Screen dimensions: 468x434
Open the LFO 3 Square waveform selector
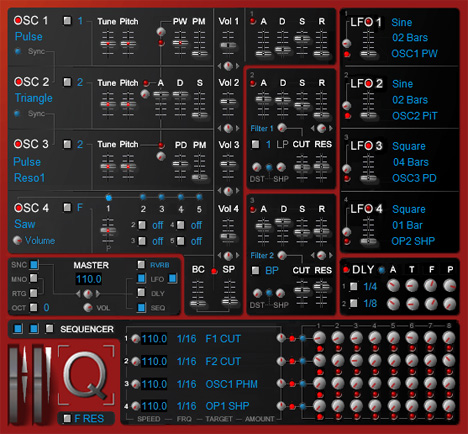pos(409,146)
